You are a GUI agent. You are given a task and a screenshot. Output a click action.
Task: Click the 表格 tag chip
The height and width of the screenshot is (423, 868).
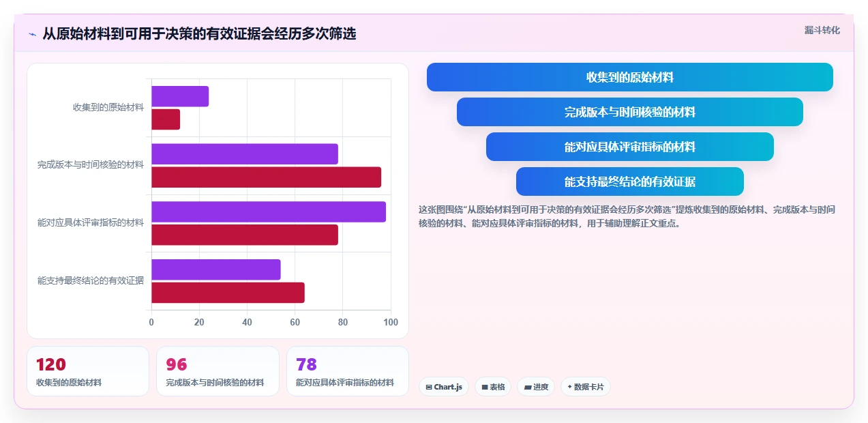[493, 387]
